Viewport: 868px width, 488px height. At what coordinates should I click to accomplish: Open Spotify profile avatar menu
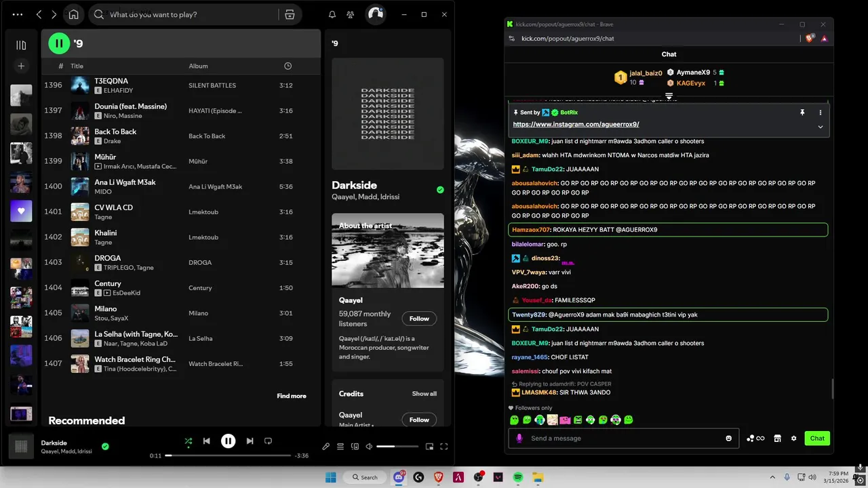[x=375, y=14]
